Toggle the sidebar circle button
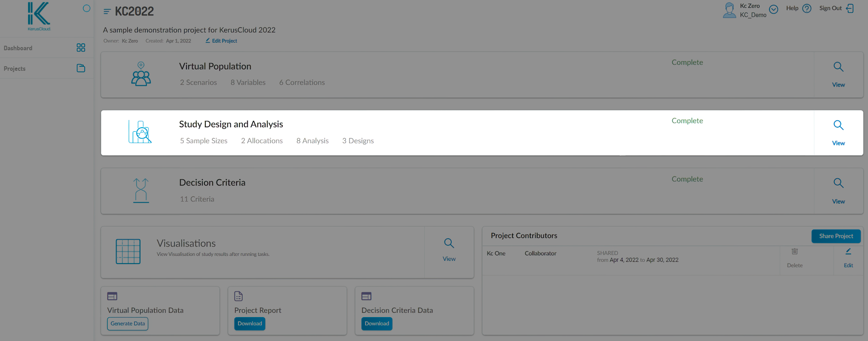Image resolution: width=868 pixels, height=341 pixels. point(87,8)
